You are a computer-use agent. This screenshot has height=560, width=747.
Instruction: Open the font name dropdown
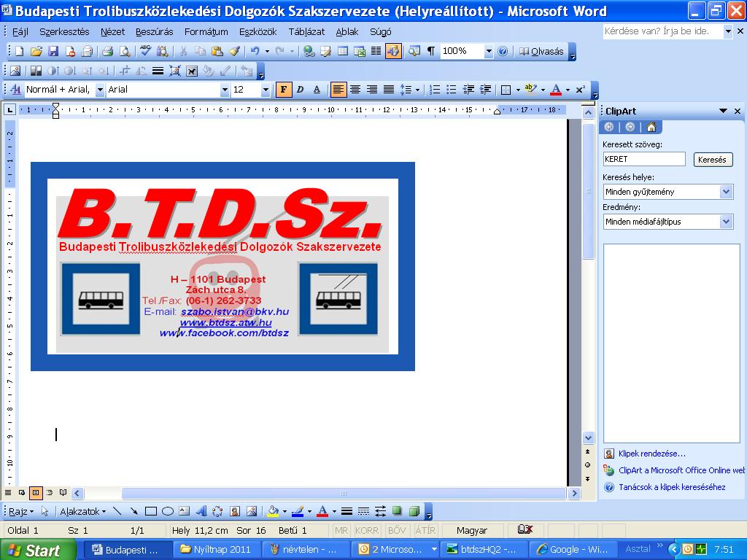pyautogui.click(x=225, y=90)
